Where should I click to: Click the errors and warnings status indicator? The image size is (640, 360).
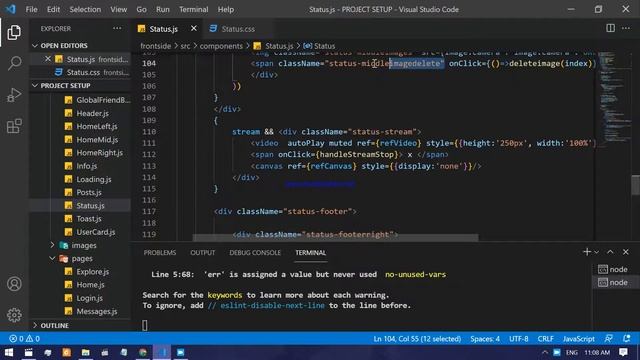(24, 338)
